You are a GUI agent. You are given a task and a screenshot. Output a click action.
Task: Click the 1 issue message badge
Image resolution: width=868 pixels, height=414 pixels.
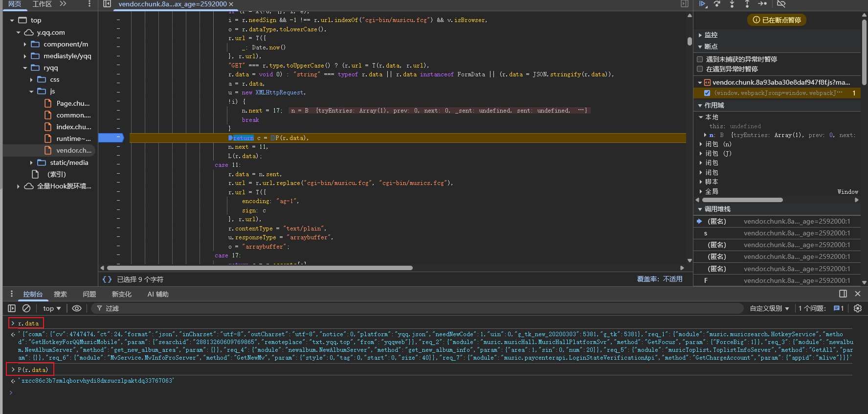(839, 308)
